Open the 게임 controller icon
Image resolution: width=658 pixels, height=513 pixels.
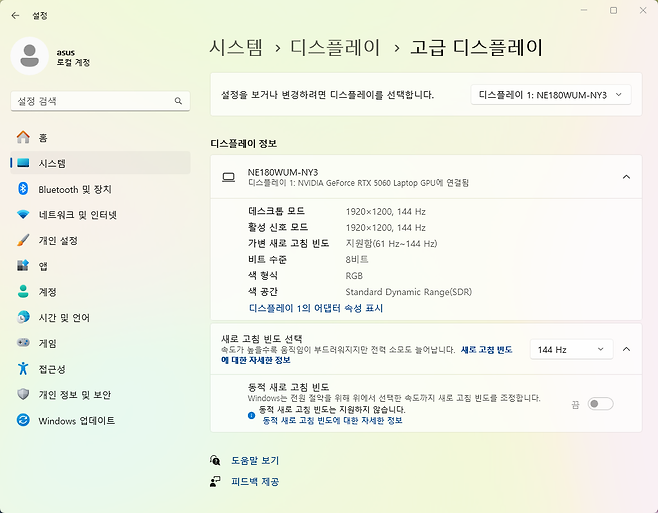(x=23, y=343)
